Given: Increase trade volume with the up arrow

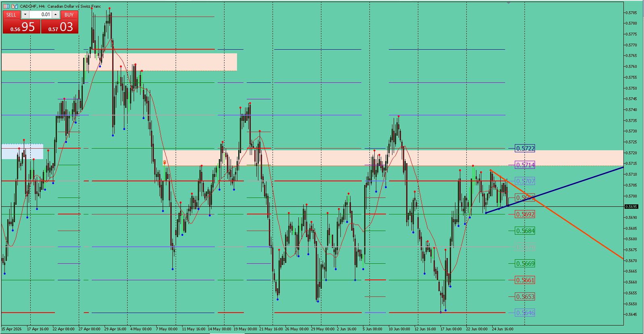Looking at the screenshot, I should pos(56,15).
